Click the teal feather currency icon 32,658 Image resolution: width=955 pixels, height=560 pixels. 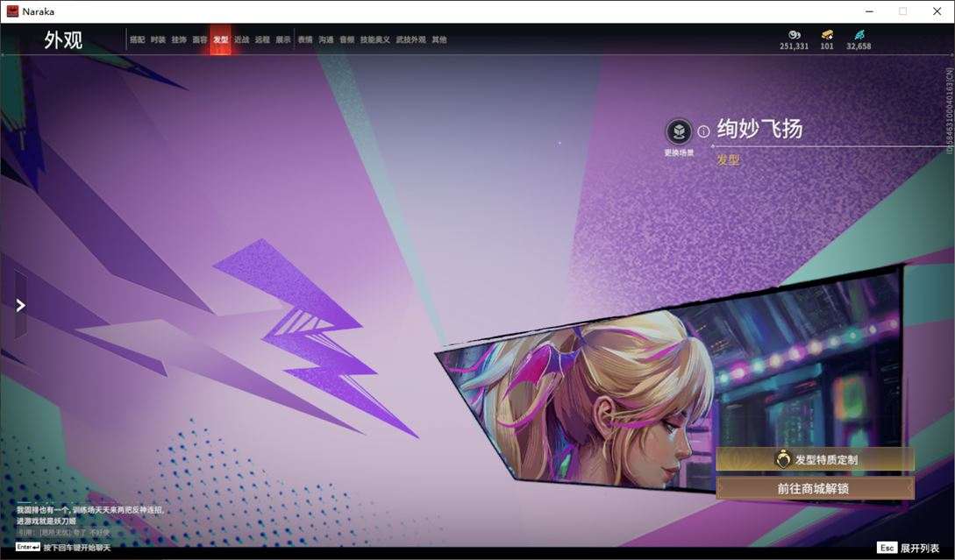click(859, 35)
